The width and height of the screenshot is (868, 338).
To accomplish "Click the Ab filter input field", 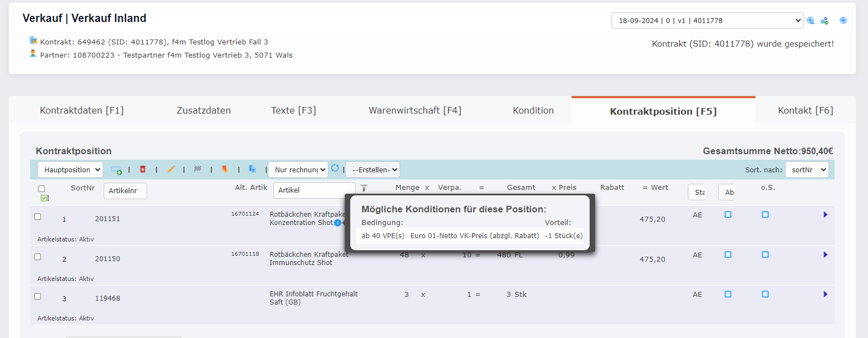I will coord(726,192).
